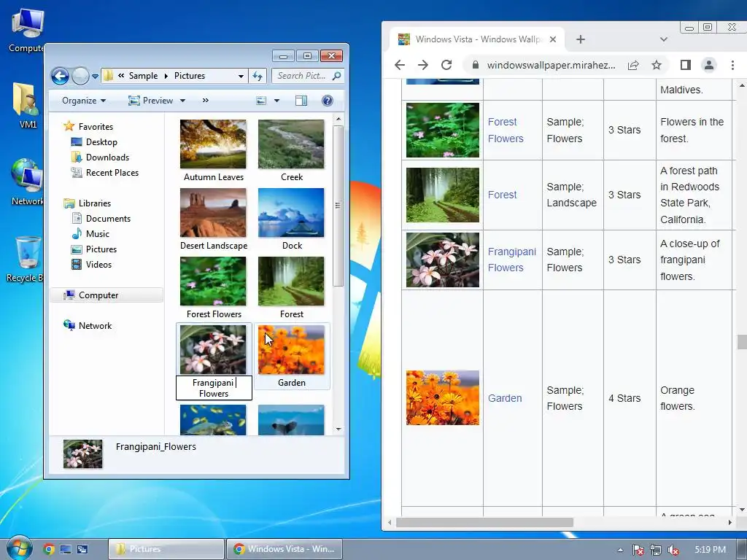Open the view options dropdown arrow
The height and width of the screenshot is (560, 747).
(276, 101)
